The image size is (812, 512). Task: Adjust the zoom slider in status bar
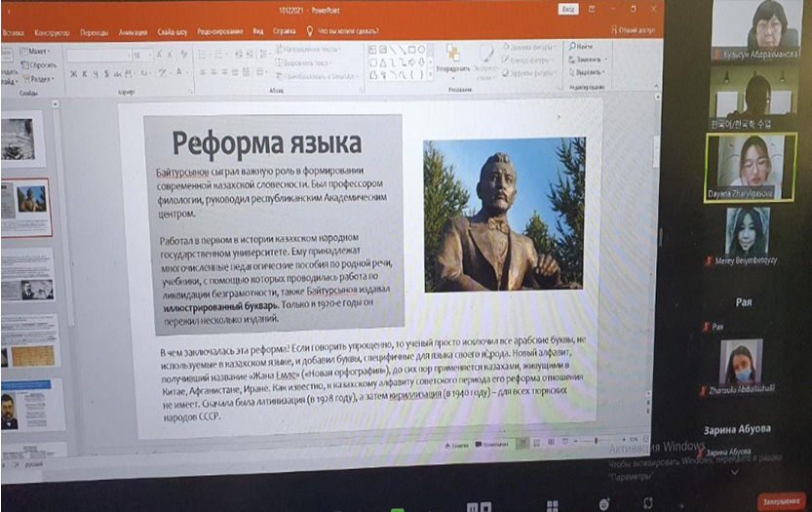point(597,443)
